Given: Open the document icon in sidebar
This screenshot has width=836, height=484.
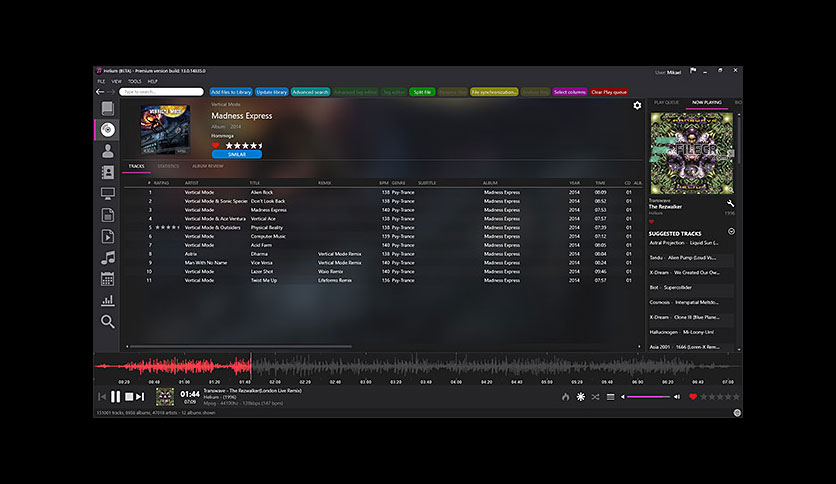Looking at the screenshot, I should click(108, 215).
